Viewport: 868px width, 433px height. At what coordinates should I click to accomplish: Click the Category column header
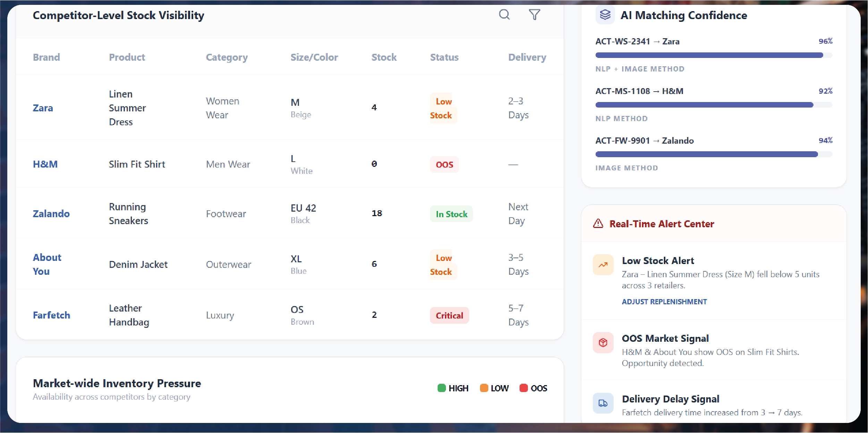click(227, 57)
